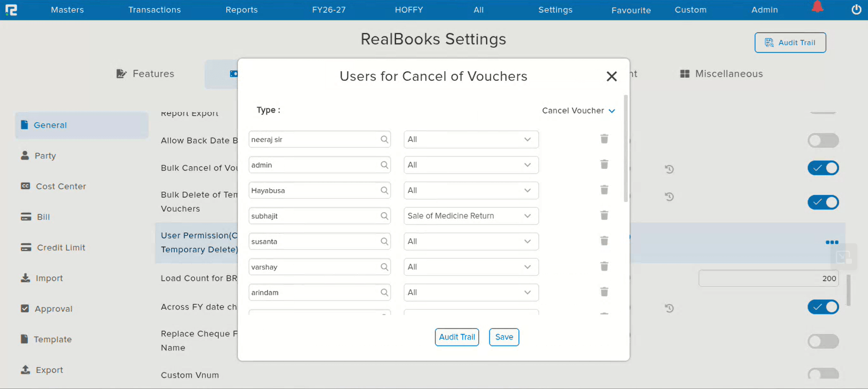
Task: Delete the neeraj sir user row
Action: coord(604,139)
